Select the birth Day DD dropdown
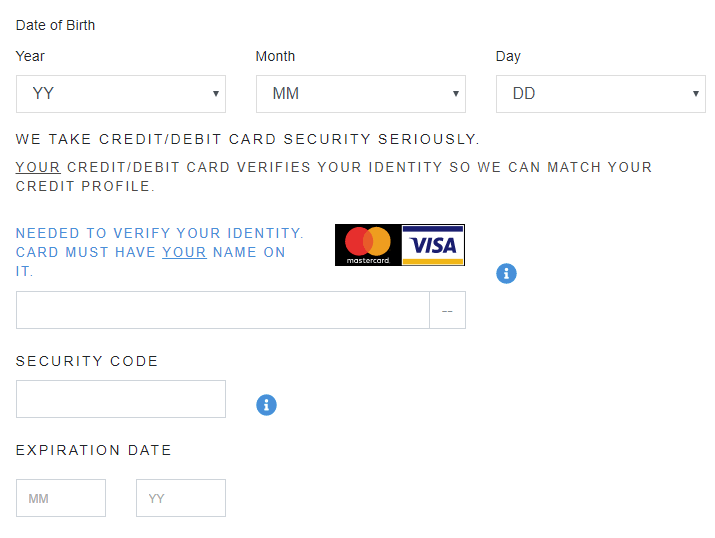Viewport: 715px width, 538px height. click(x=601, y=94)
